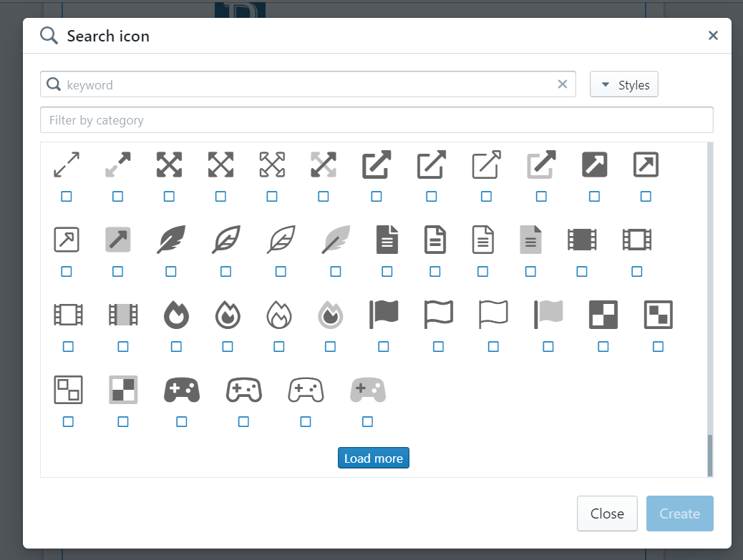The image size is (743, 560).
Task: Click the Close button
Action: coord(607,514)
